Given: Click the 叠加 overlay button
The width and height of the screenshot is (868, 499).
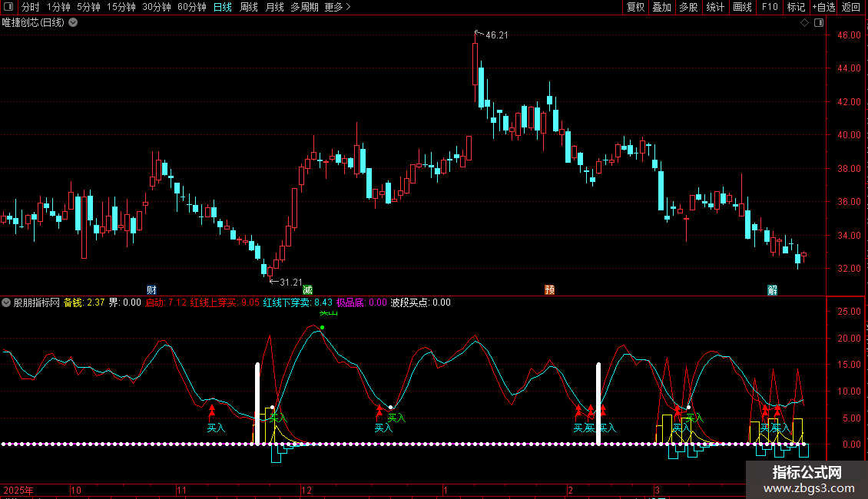Looking at the screenshot, I should pos(661,7).
